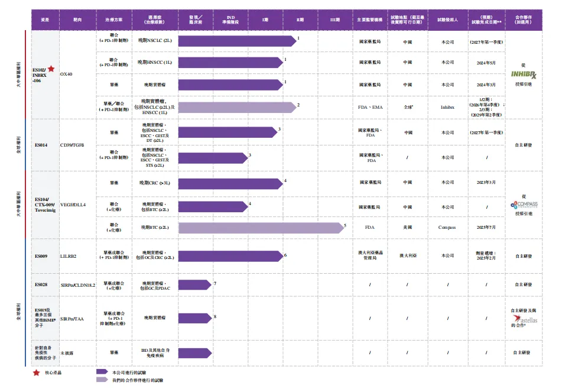Click the red star legend icon
The height and width of the screenshot is (392, 562).
pyautogui.click(x=37, y=372)
